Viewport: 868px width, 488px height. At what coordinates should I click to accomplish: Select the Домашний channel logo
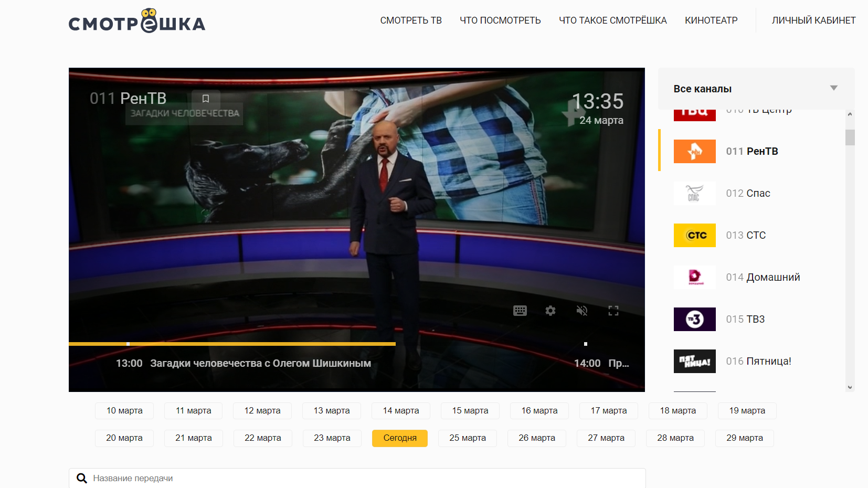pos(695,277)
